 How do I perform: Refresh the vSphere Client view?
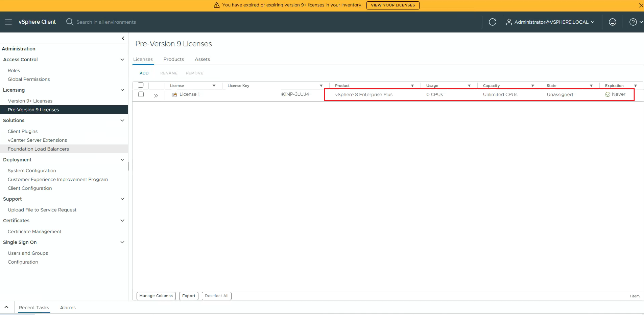(x=493, y=22)
